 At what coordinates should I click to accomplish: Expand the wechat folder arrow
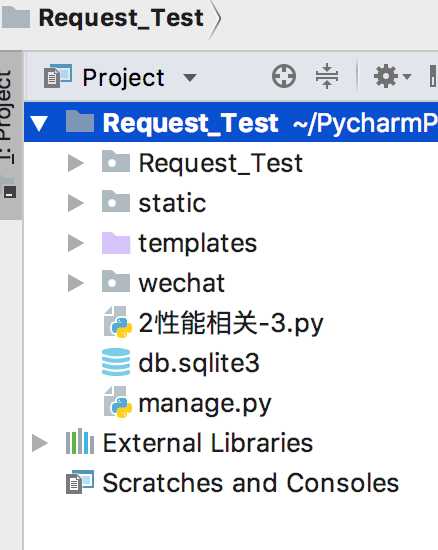point(76,283)
